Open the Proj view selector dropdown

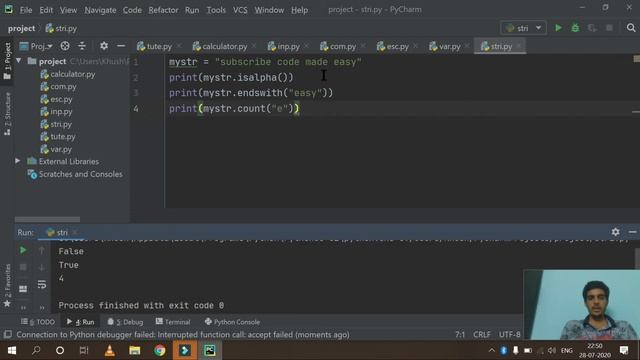(x=36, y=46)
